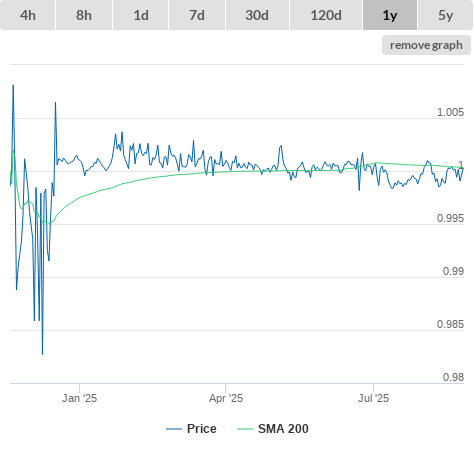Image resolution: width=474 pixels, height=455 pixels.
Task: Click the Apr '25 axis label
Action: click(226, 398)
